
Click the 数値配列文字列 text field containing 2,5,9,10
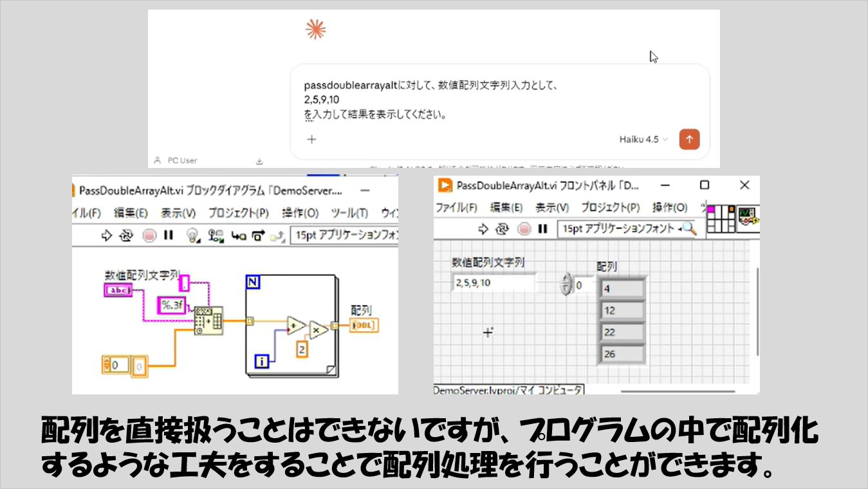pyautogui.click(x=493, y=282)
